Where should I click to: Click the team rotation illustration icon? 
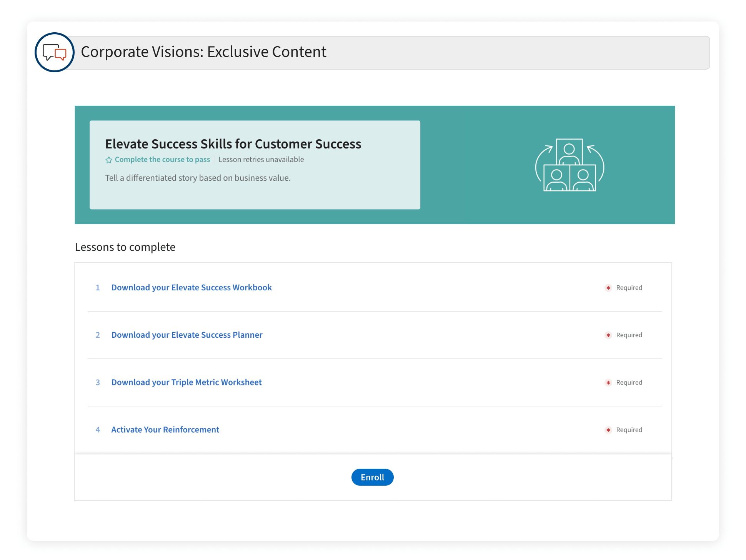pos(569,165)
